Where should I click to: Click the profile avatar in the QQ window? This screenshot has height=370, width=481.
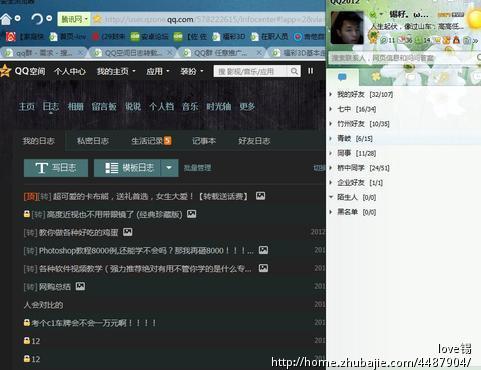click(347, 28)
